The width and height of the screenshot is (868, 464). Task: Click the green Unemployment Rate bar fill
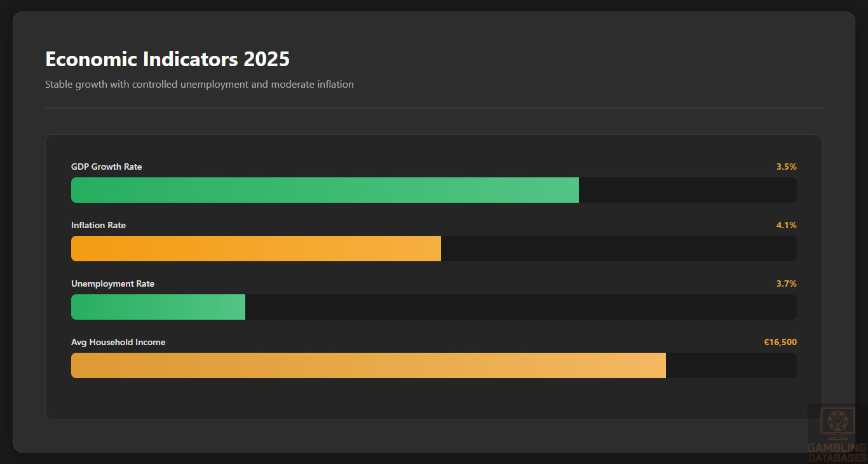pos(158,307)
